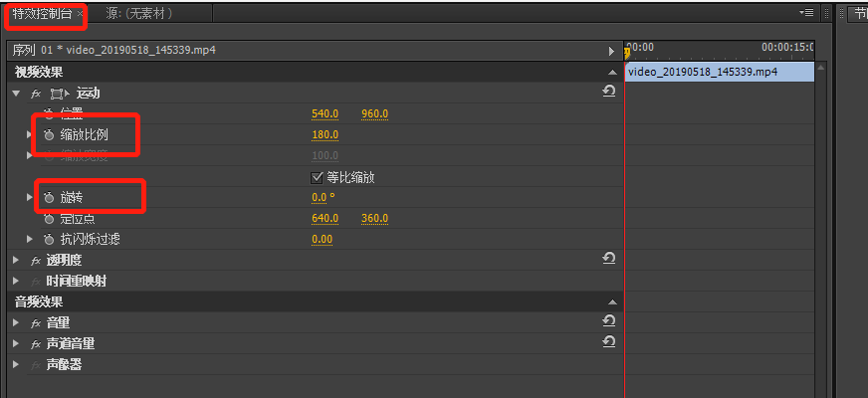Click the 缩放比例 value 180.0

tap(325, 135)
